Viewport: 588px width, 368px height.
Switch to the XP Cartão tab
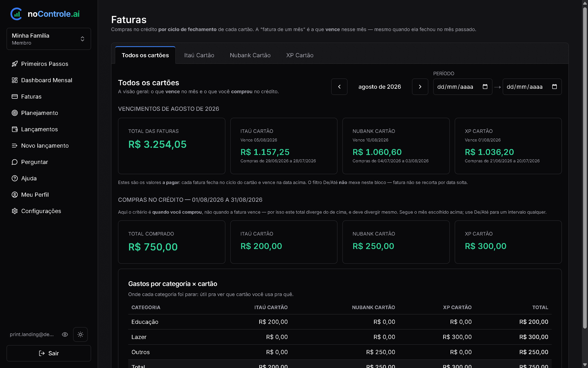300,55
